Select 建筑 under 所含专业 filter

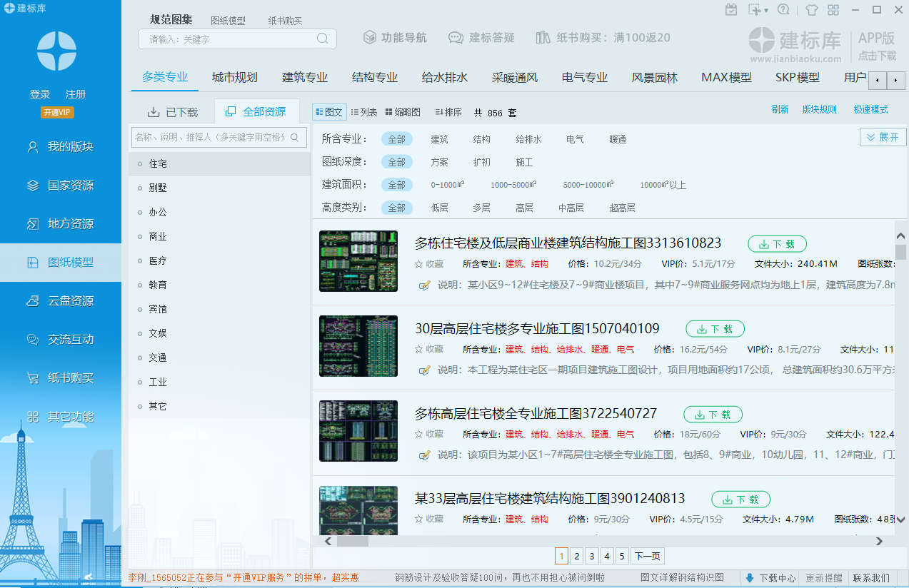pos(439,140)
